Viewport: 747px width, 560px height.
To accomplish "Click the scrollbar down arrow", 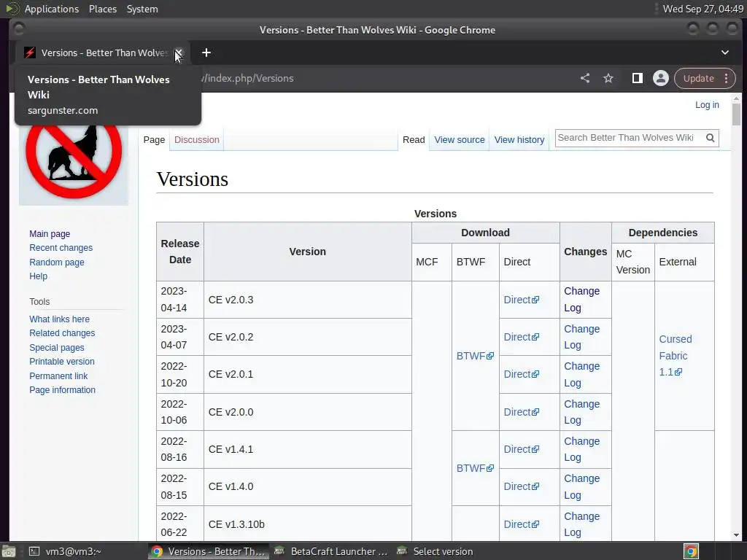I will [x=737, y=534].
